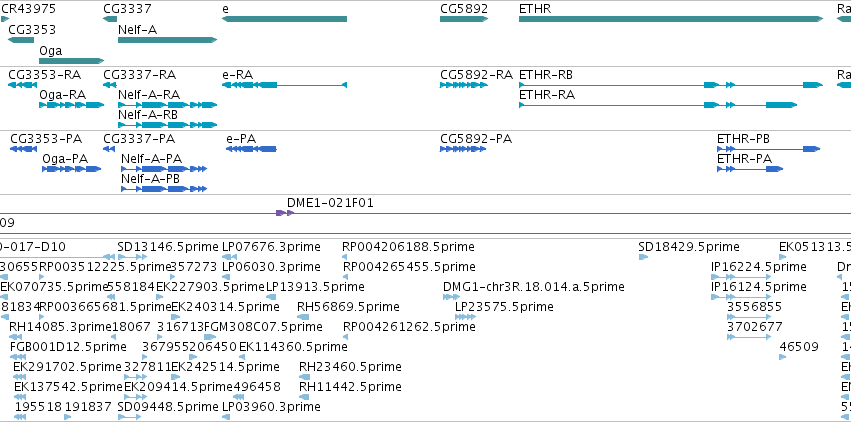This screenshot has width=851, height=422.
Task: Select the CG5892-PA protein feature
Action: 463,149
